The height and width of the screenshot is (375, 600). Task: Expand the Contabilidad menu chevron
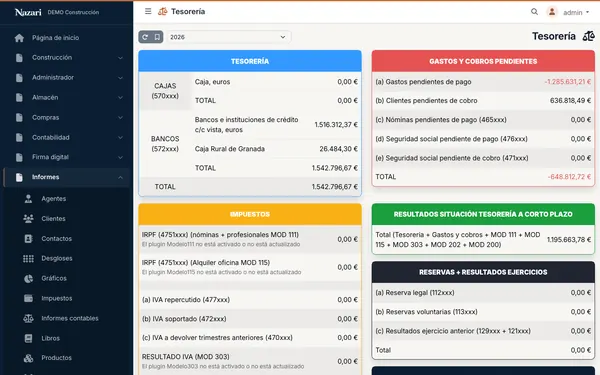tap(120, 137)
